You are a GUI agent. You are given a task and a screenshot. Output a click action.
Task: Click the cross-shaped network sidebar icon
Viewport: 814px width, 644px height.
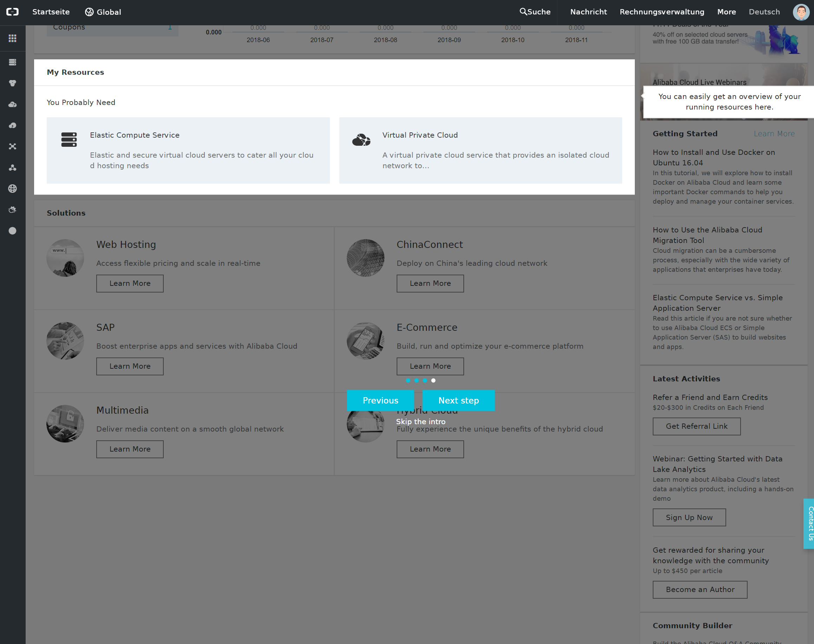click(x=12, y=146)
